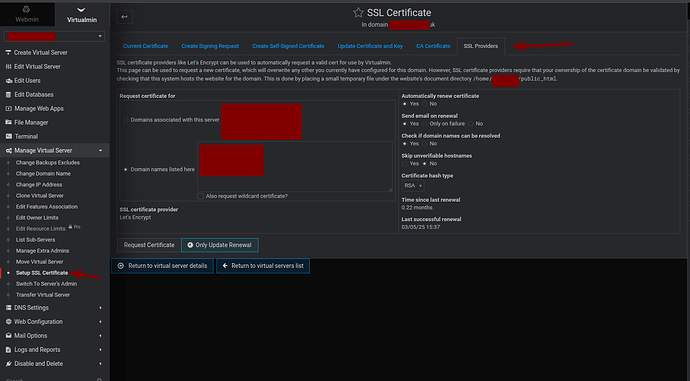690x381 pixels.
Task: Click the Terminal sidebar icon
Action: pyautogui.click(x=8, y=136)
